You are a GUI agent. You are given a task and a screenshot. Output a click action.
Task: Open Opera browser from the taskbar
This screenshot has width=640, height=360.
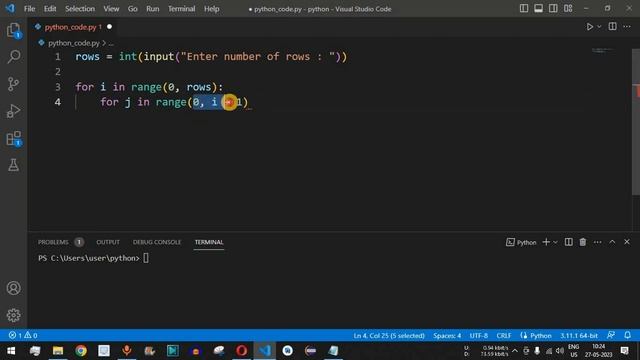[241, 351]
